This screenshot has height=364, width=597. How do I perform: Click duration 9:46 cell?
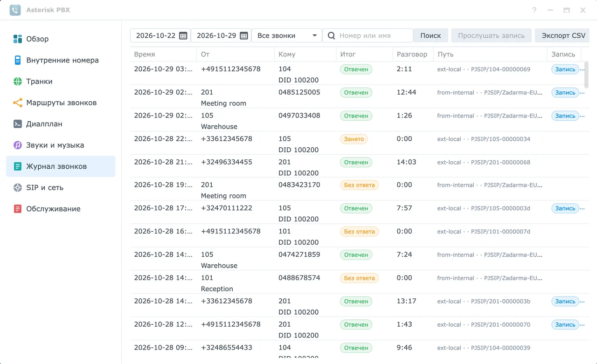coord(404,347)
